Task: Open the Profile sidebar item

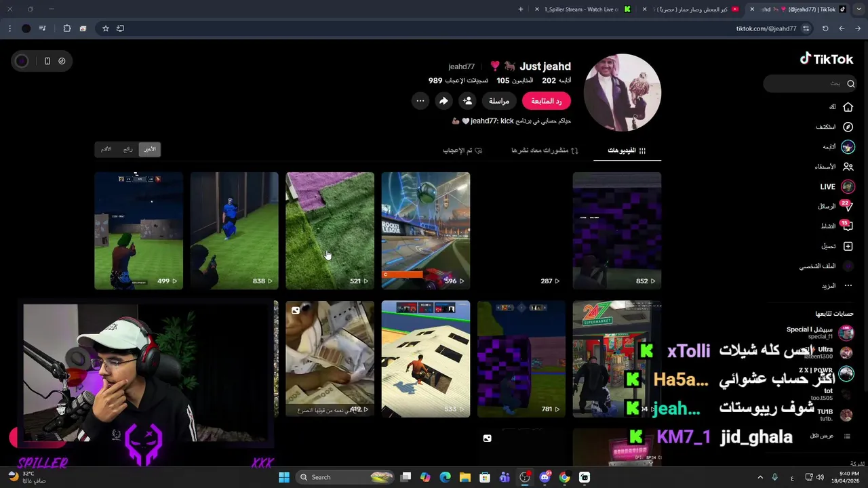Action: coord(826,266)
